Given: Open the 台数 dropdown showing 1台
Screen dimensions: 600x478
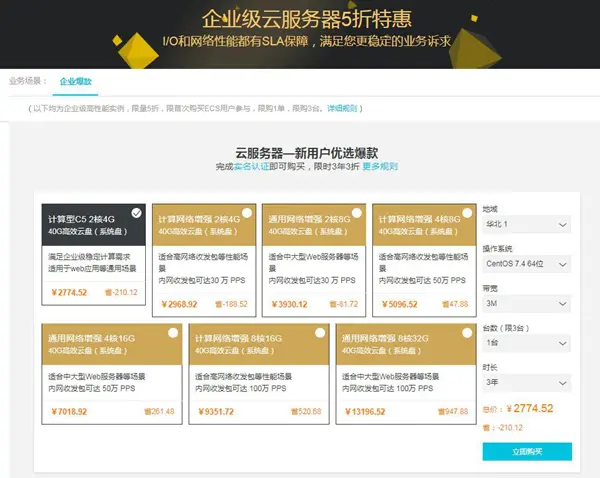Looking at the screenshot, I should (527, 343).
